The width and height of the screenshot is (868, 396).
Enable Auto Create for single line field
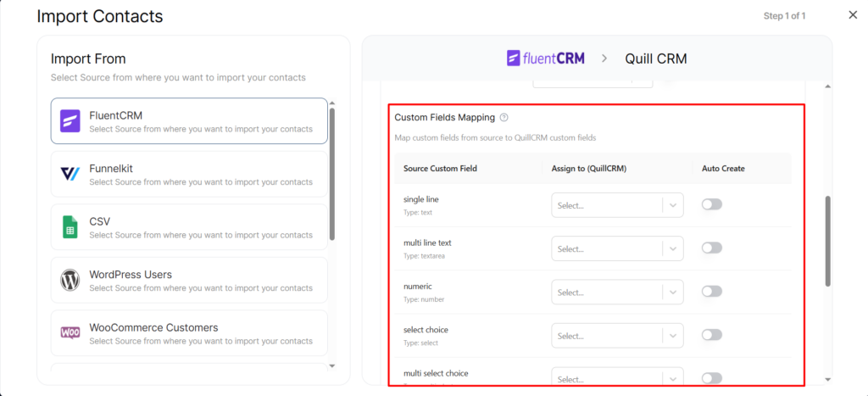coord(712,204)
